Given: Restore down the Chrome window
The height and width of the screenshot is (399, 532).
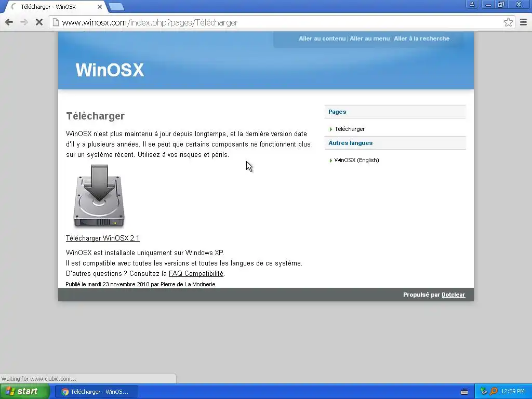Looking at the screenshot, I should click(501, 4).
